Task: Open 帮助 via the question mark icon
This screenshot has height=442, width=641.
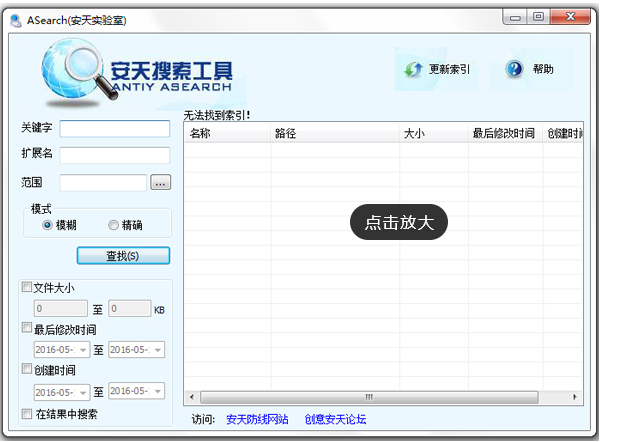Action: click(514, 69)
